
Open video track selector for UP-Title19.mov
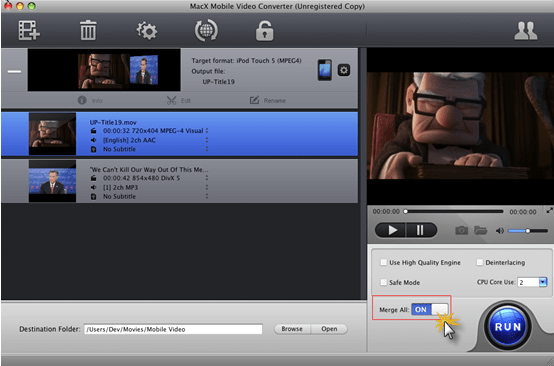[x=207, y=131]
